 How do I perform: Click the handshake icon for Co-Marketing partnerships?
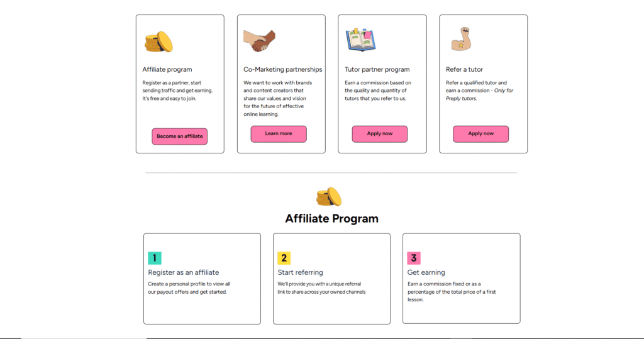[x=259, y=41]
